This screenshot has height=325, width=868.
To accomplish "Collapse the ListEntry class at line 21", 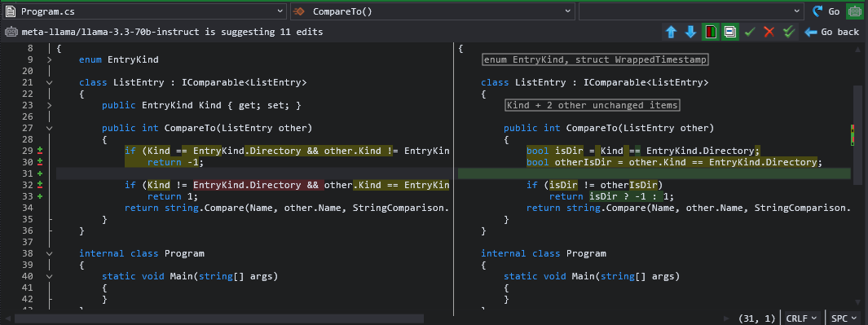I will pos(49,82).
